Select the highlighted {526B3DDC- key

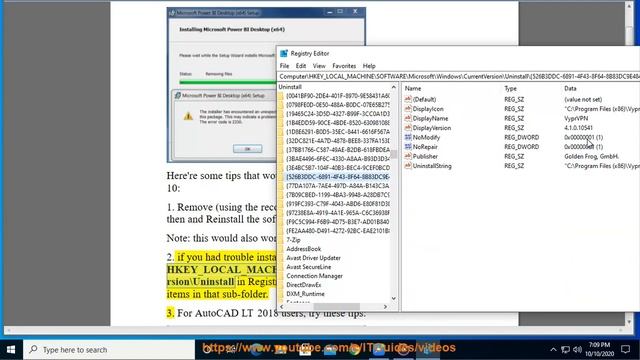click(x=338, y=177)
